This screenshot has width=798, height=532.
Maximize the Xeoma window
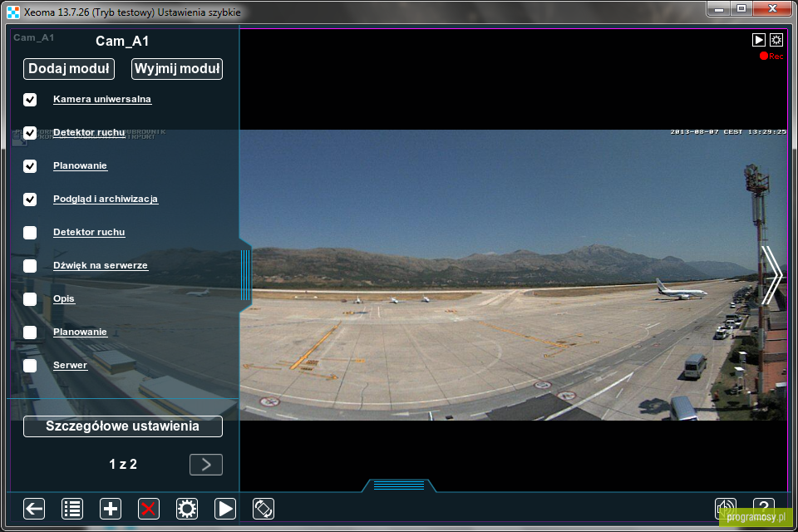pos(741,8)
